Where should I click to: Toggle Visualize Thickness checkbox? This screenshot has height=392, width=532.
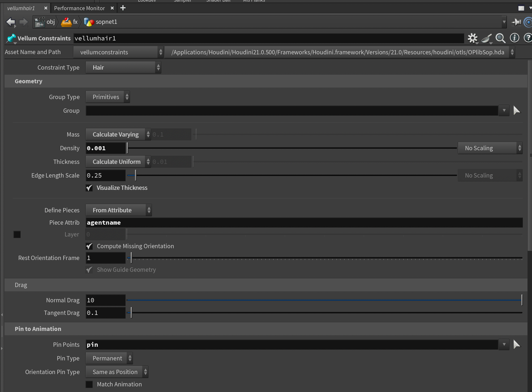(x=89, y=188)
